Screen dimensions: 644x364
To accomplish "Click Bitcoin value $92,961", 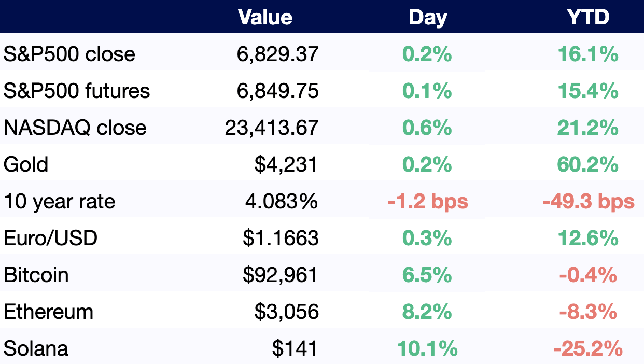I will coord(281,275).
